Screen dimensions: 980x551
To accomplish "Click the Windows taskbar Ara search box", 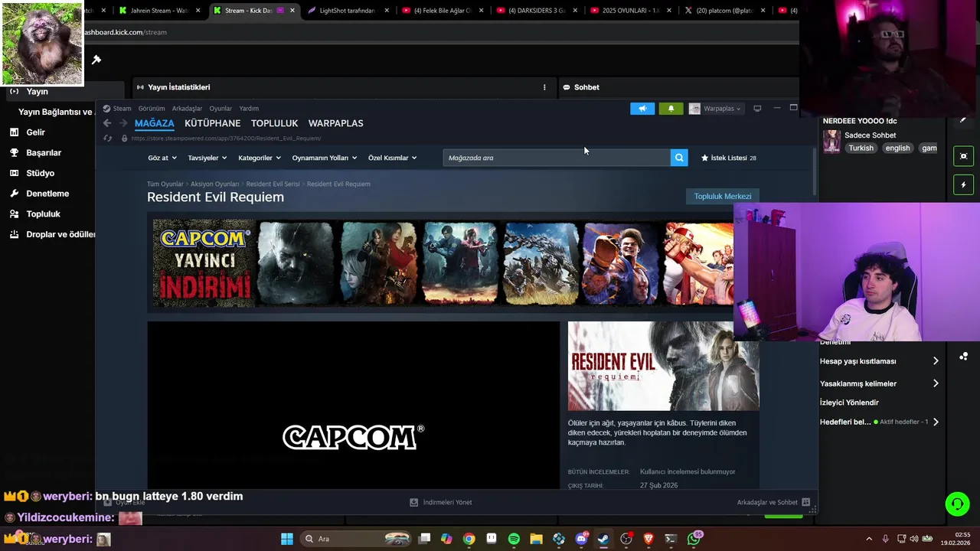I will tap(358, 539).
